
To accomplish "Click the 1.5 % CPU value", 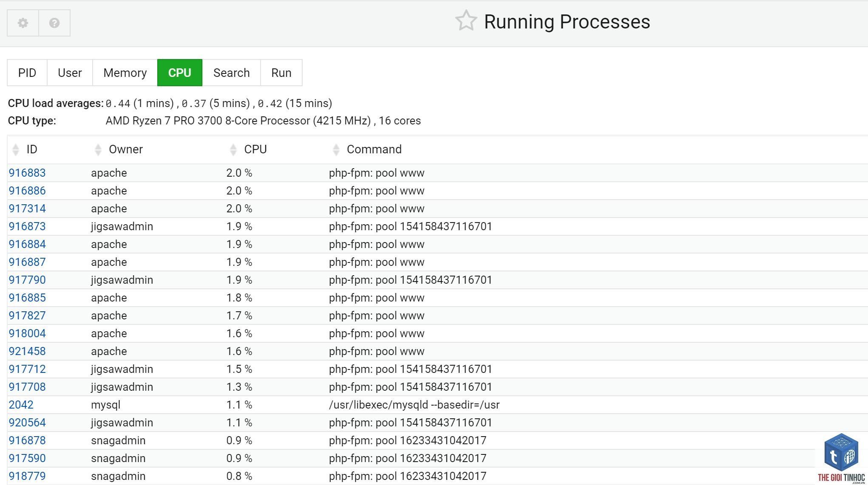I will (x=239, y=369).
